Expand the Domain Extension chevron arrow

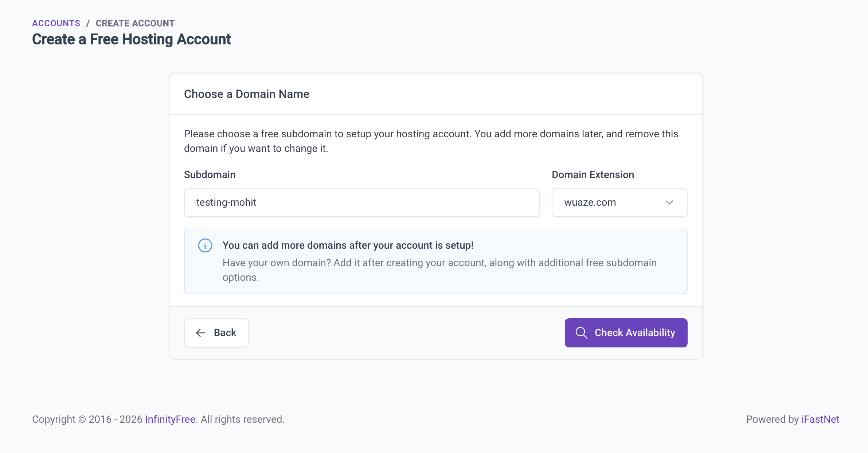(x=669, y=202)
